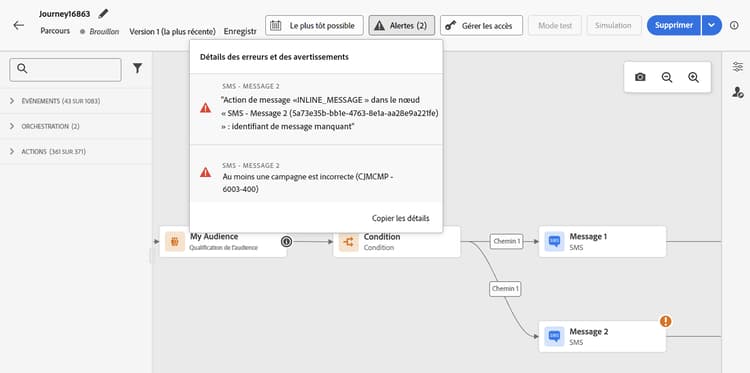Click the Parcours breadcrumb text
750x373 pixels.
pos(55,31)
